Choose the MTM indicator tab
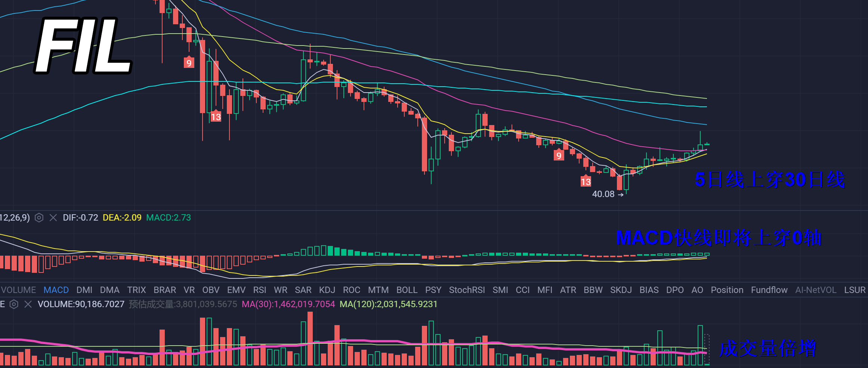 pos(378,290)
